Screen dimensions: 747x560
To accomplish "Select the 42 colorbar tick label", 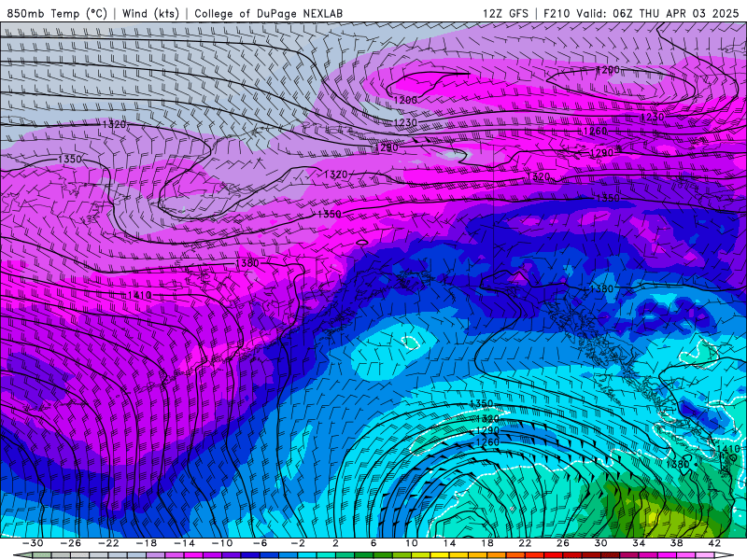I will tap(714, 543).
